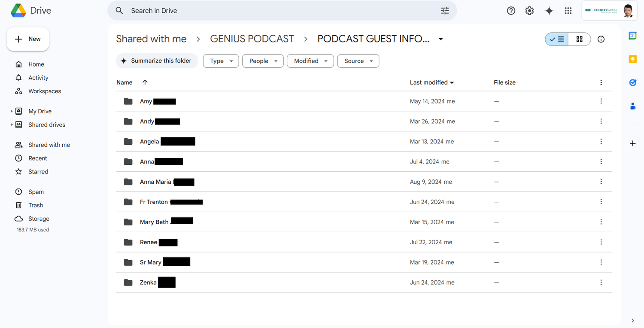This screenshot has width=644, height=328.
Task: Open Drive settings gear
Action: (530, 11)
